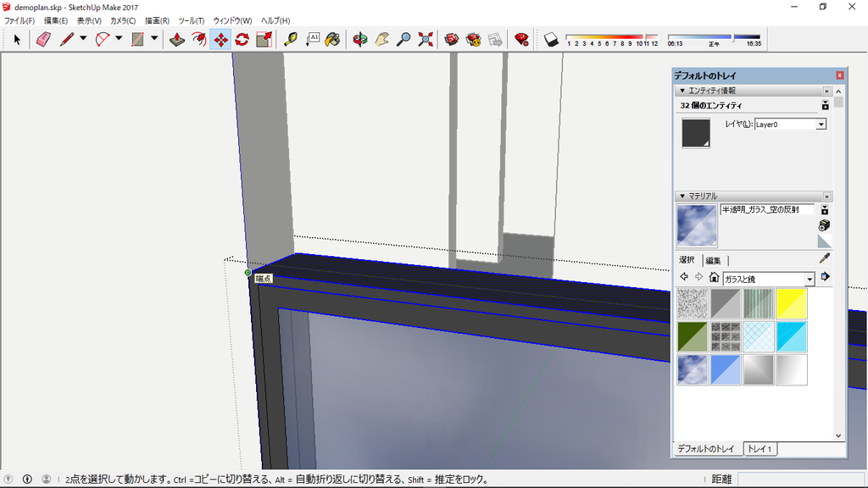
Task: Click the user sign-in status icon
Action: [46, 480]
